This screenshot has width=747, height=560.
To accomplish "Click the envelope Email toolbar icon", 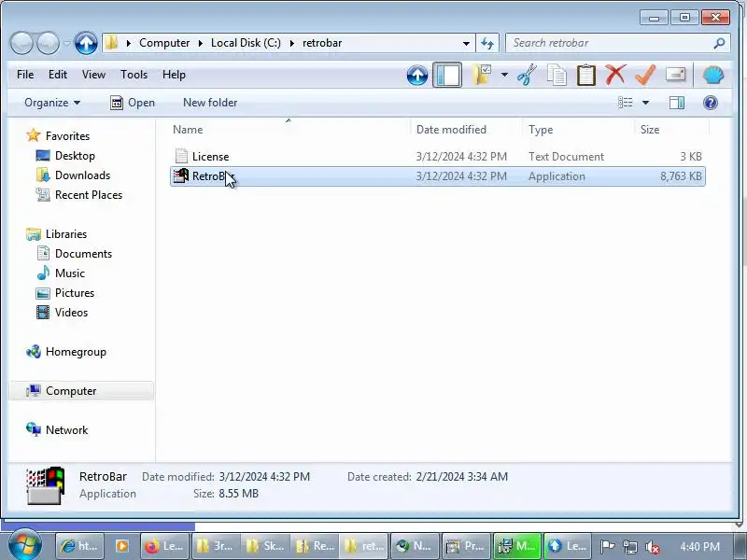I will (x=675, y=76).
